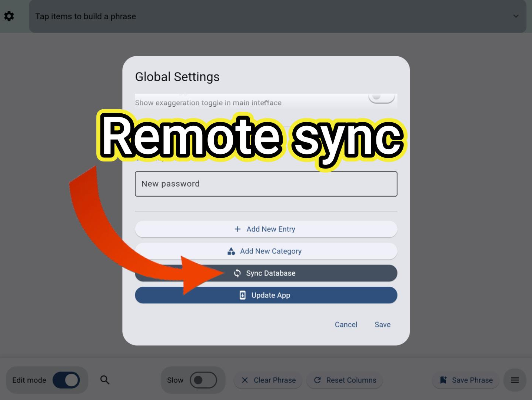
Task: Open the settings gear icon
Action: pos(9,16)
